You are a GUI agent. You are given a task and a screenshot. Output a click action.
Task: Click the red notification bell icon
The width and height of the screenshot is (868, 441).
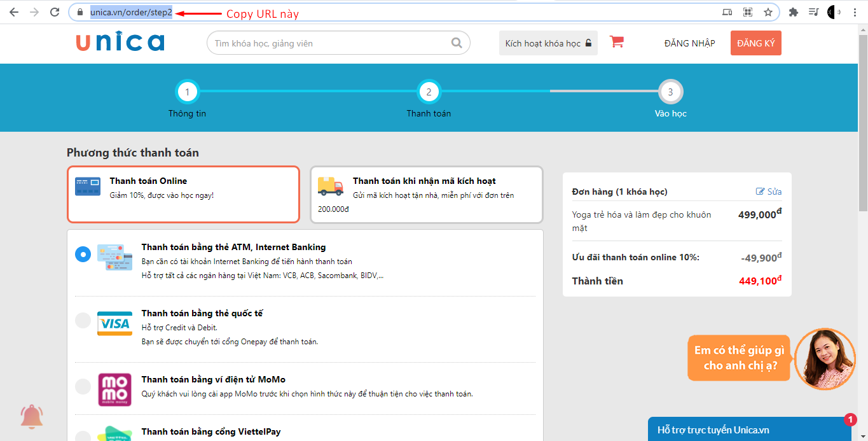31,417
